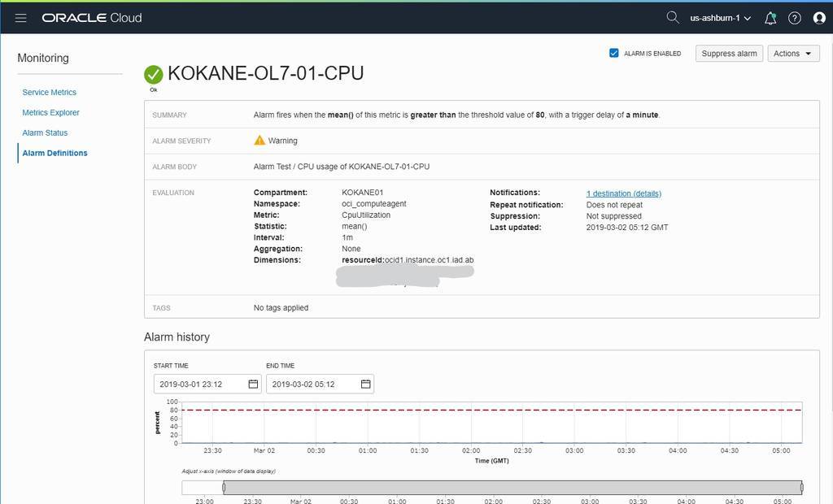Image resolution: width=833 pixels, height=504 pixels.
Task: Click the Oracle Cloud logo
Action: (x=92, y=18)
